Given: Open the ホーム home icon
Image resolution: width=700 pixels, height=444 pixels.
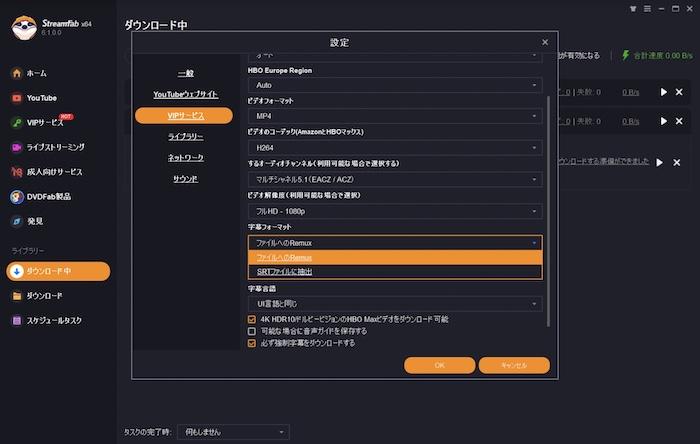Looking at the screenshot, I should [x=17, y=73].
